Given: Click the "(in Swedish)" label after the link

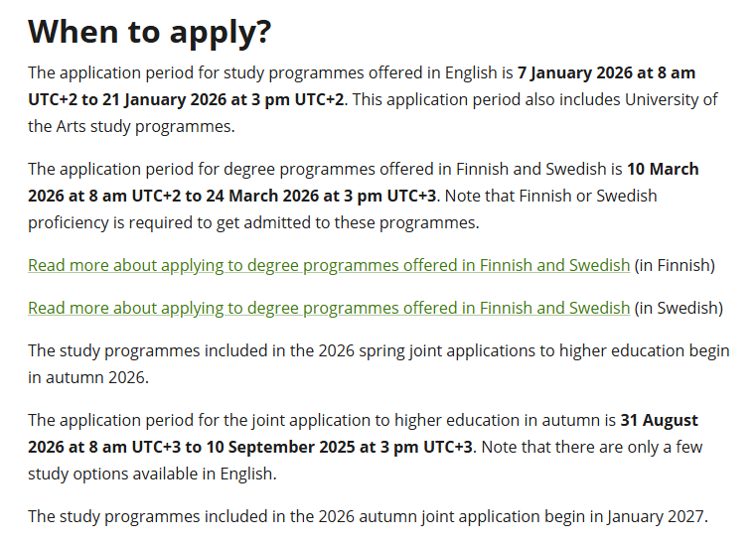Looking at the screenshot, I should [679, 308].
